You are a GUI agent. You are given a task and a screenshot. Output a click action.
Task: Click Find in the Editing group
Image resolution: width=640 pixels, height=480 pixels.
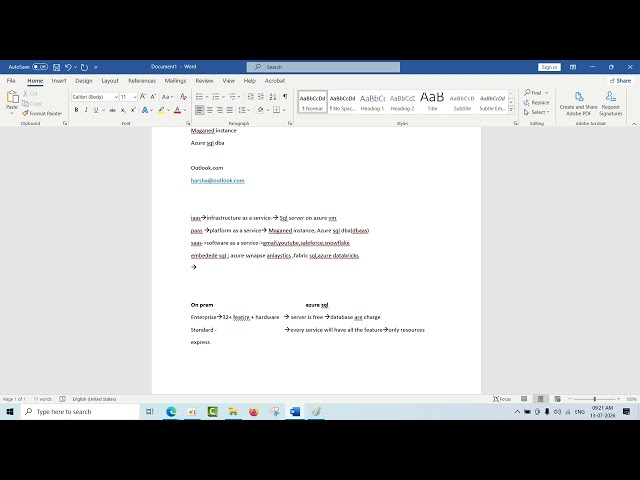pyautogui.click(x=533, y=93)
